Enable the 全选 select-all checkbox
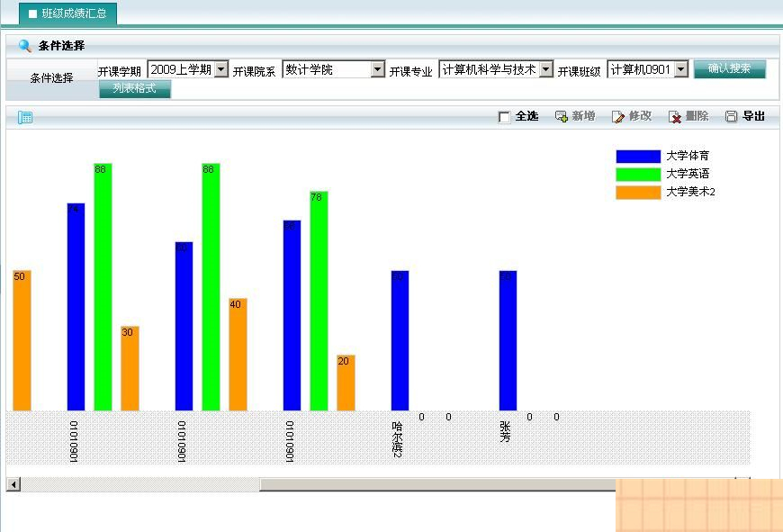Image resolution: width=783 pixels, height=532 pixels. click(506, 117)
